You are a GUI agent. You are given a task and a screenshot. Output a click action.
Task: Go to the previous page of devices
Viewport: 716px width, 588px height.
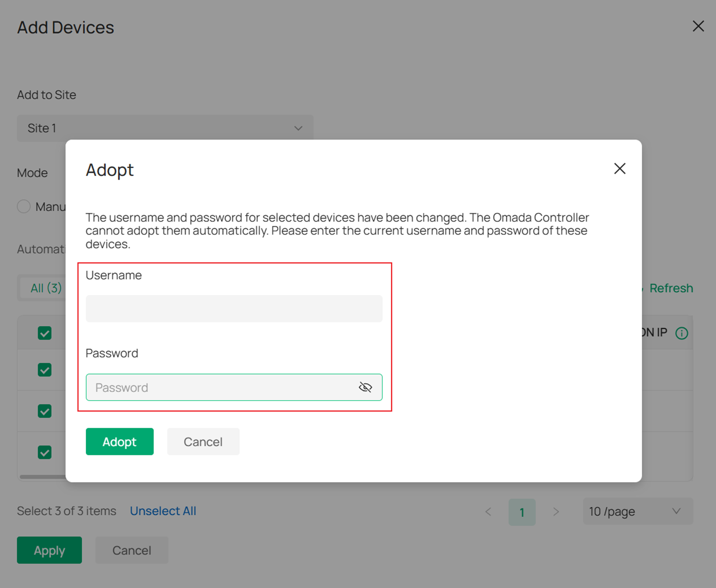coord(488,512)
